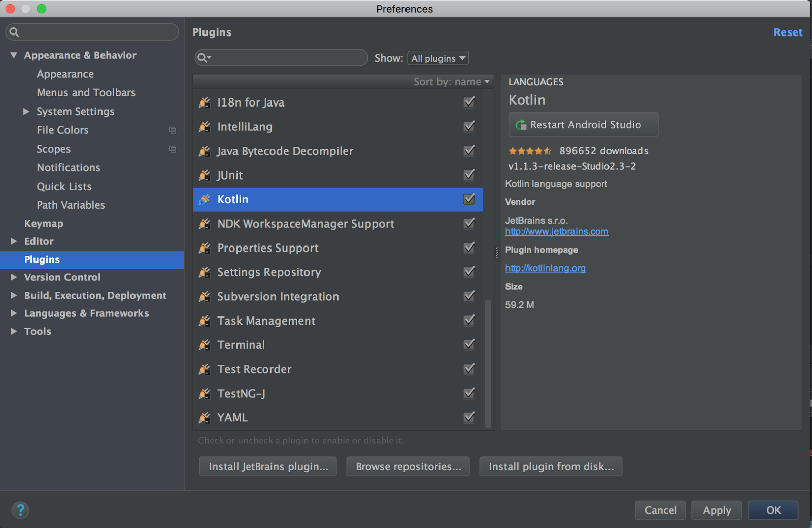812x528 pixels.
Task: Uncheck the Subversion Integration plugin
Action: pyautogui.click(x=468, y=296)
